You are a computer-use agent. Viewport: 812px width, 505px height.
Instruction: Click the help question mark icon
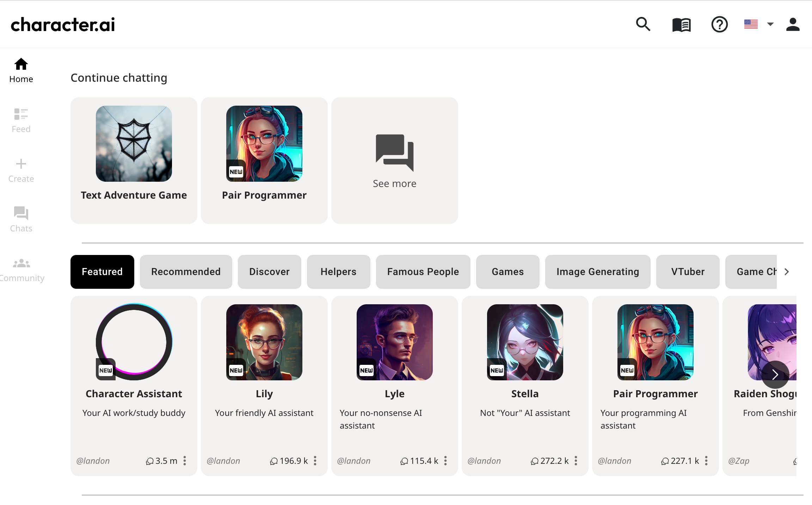(x=719, y=25)
